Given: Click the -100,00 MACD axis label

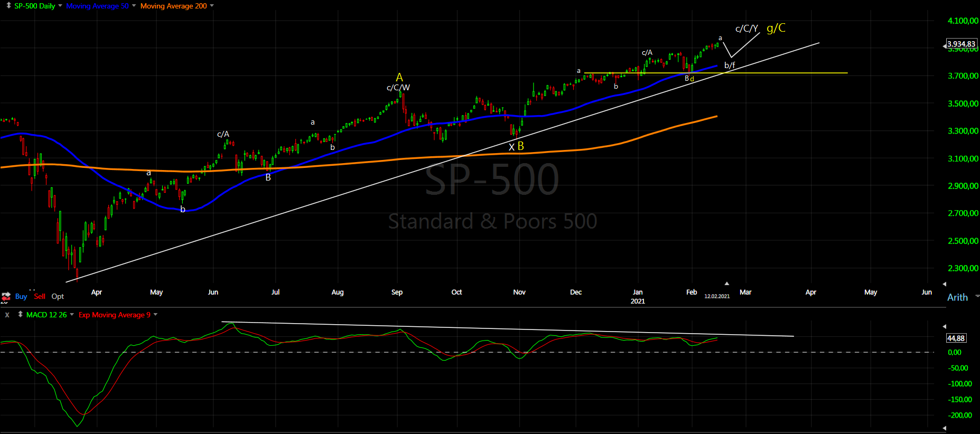Looking at the screenshot, I should point(959,384).
